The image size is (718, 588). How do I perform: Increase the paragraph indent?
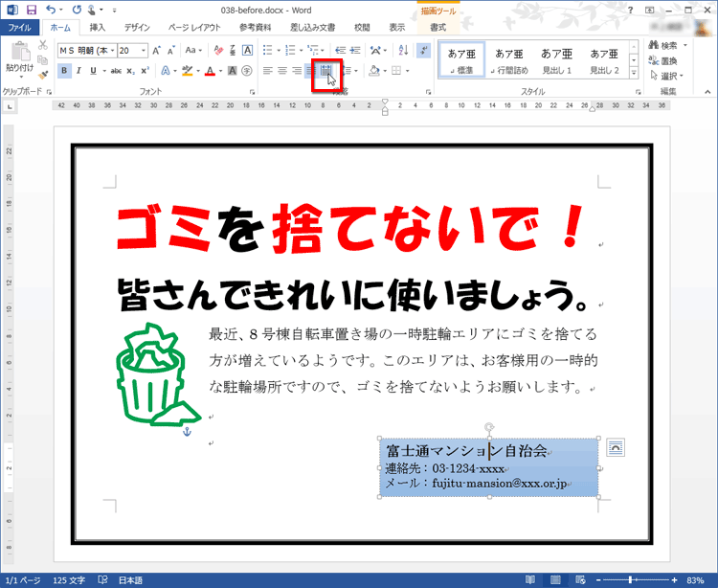[x=355, y=50]
